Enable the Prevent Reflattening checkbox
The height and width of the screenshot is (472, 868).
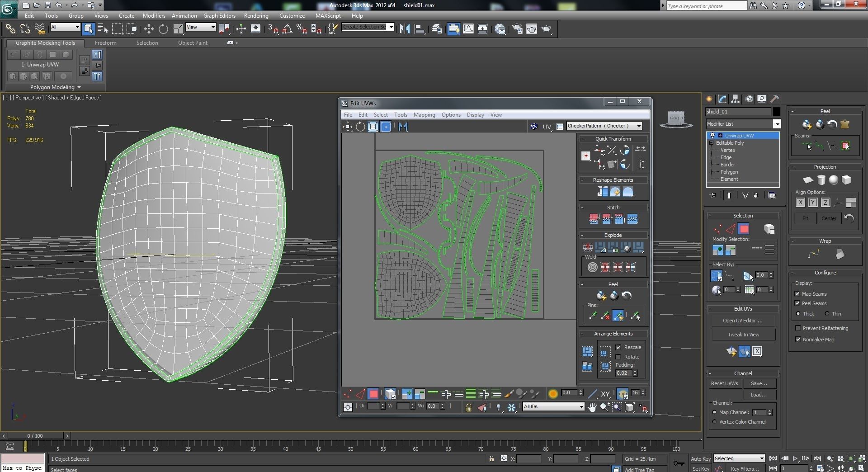(x=798, y=328)
